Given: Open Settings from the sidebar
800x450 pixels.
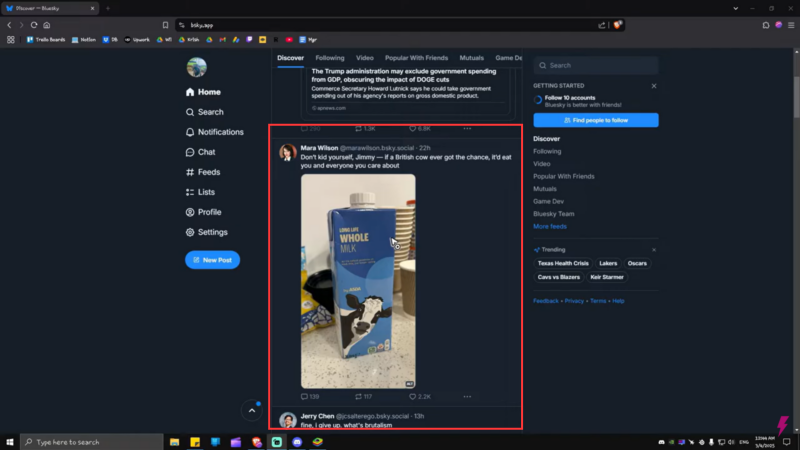Looking at the screenshot, I should click(211, 232).
